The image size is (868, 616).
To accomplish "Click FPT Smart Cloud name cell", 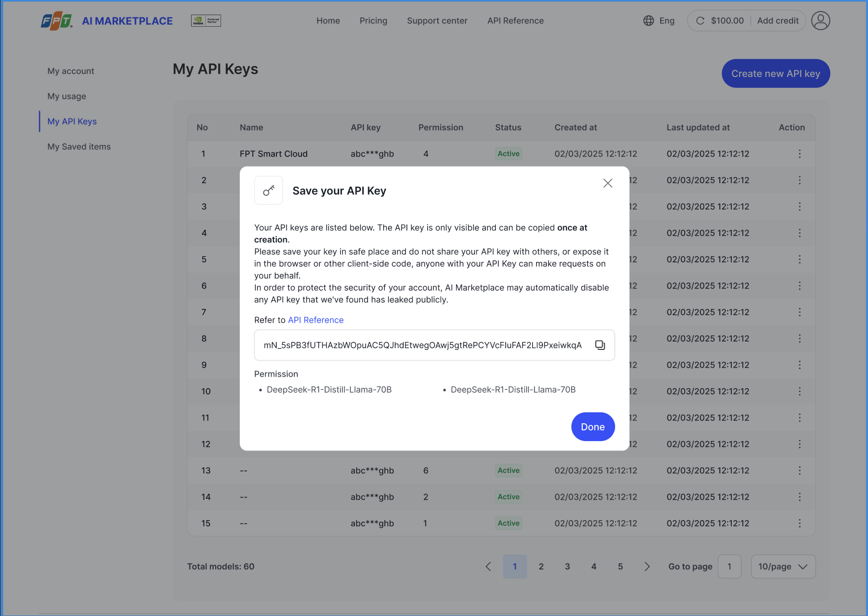I will (x=274, y=154).
